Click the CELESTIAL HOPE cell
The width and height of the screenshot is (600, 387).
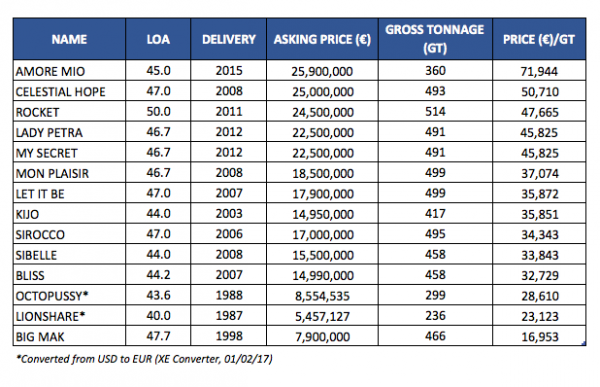(69, 91)
